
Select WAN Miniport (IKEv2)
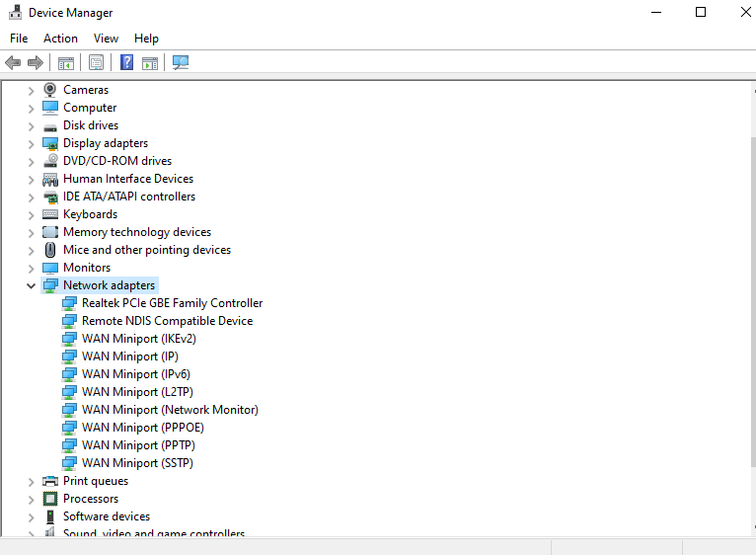pyautogui.click(x=139, y=339)
